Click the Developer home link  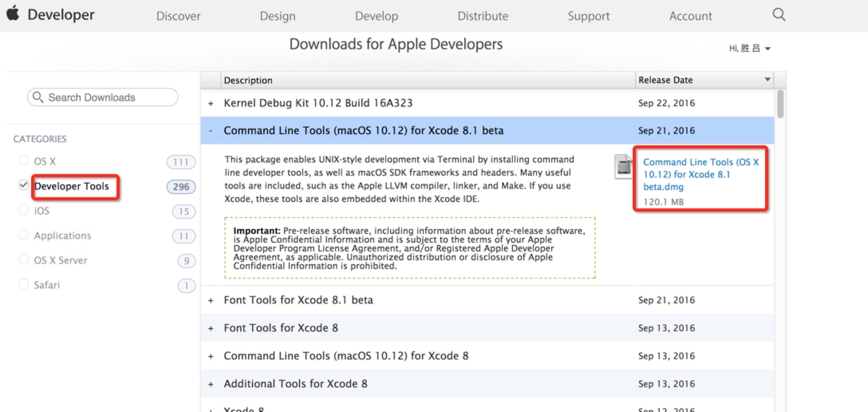point(61,15)
